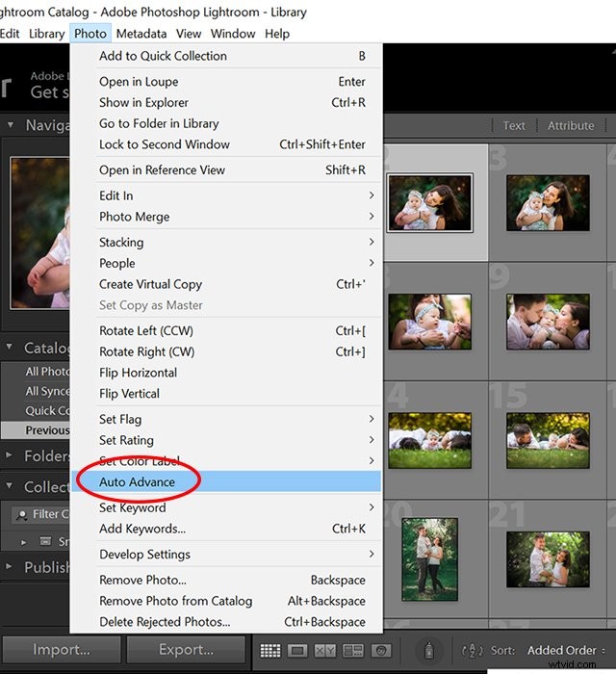Screen dimensions: 616x674
Task: Open the Sort order dropdown Added Order
Action: (566, 650)
